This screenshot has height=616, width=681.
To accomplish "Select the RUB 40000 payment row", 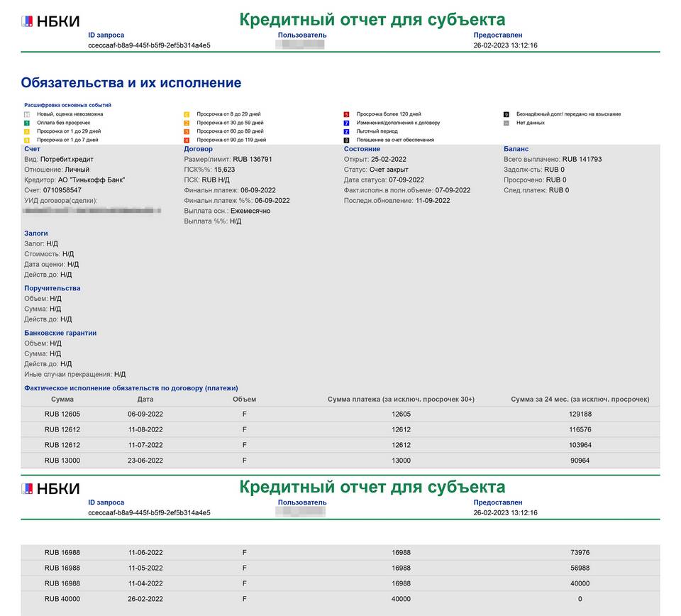I will [340, 599].
